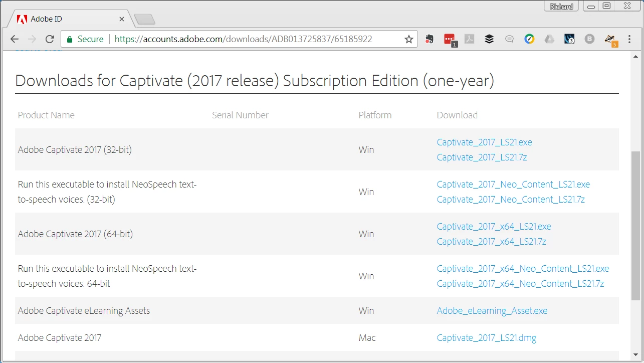
Task: Download Captivate_2017_LS21.exe
Action: coord(484,142)
